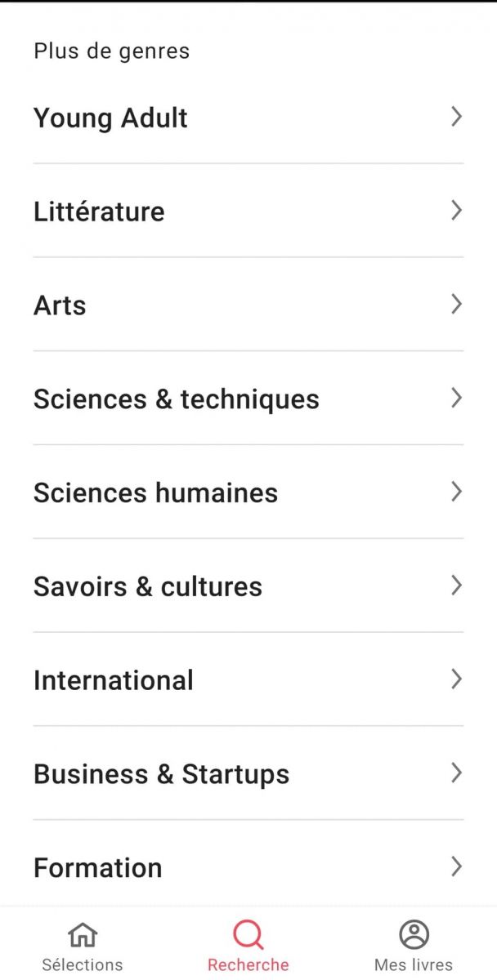
Task: Tap the Recherche magnifier icon
Action: pyautogui.click(x=248, y=934)
